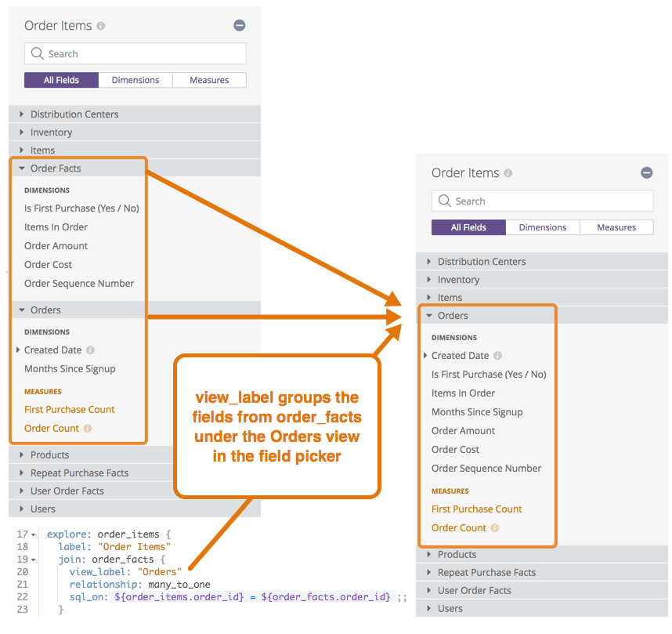Fold code line 17 explore block

click(x=34, y=535)
